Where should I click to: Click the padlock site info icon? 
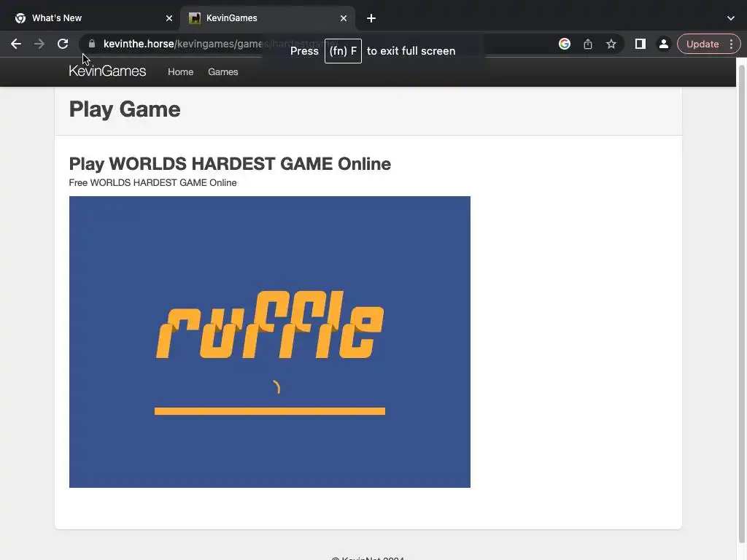92,44
